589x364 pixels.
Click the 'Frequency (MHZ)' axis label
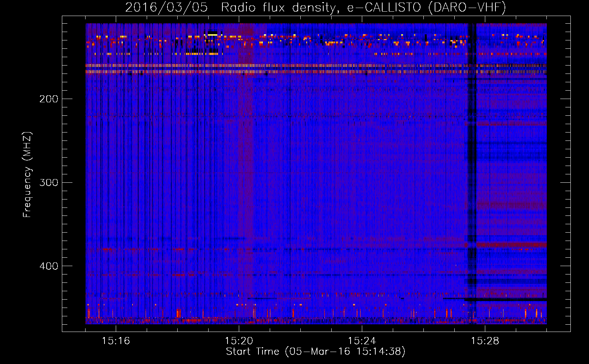click(27, 175)
